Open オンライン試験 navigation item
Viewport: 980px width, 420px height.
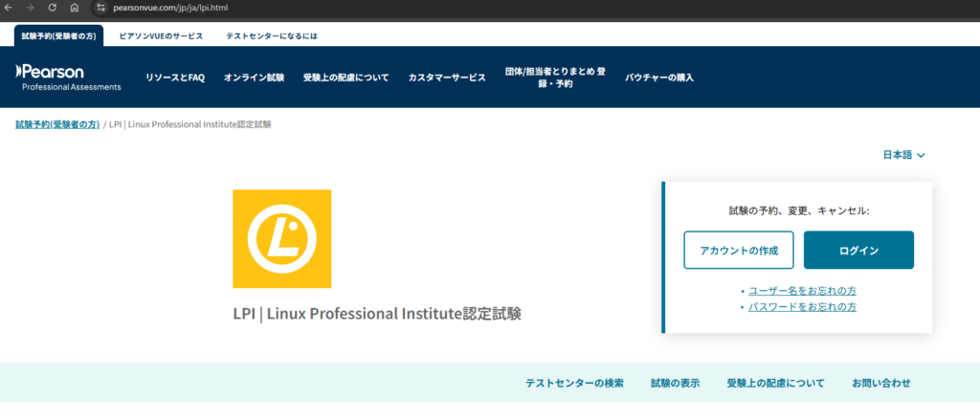point(254,77)
